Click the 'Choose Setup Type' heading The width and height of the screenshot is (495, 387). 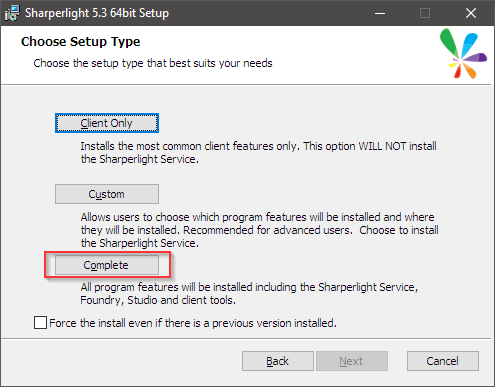point(81,42)
